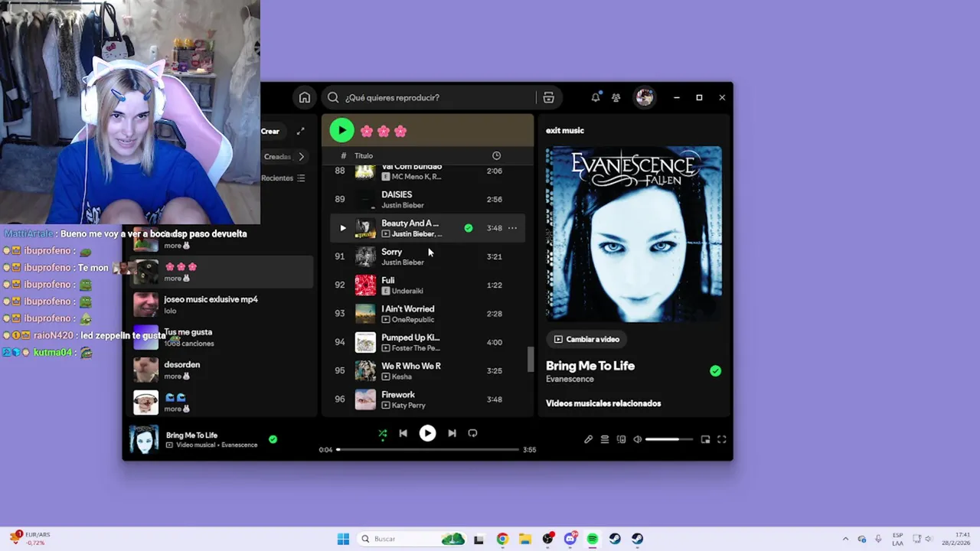Click the play button in player bar
This screenshot has height=551, width=980.
pyautogui.click(x=427, y=433)
